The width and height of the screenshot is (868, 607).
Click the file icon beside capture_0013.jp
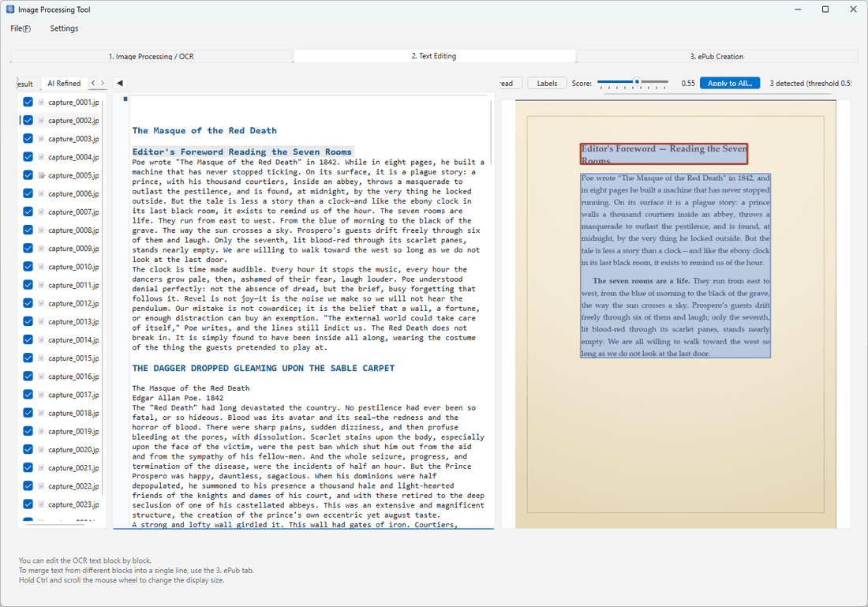[41, 322]
